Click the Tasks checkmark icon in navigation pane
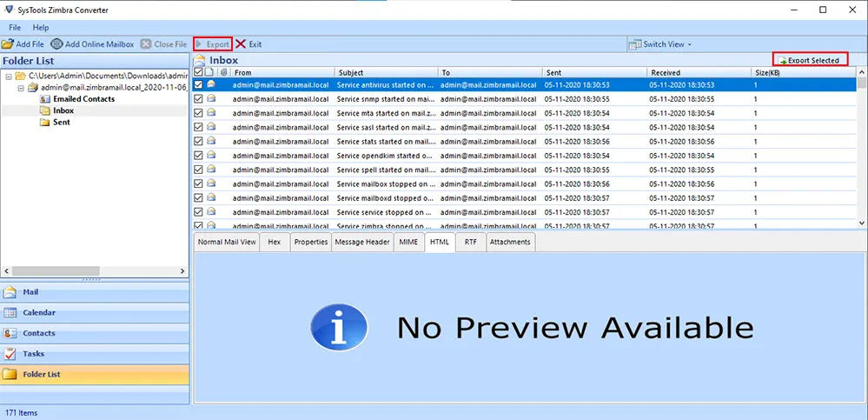Image resolution: width=868 pixels, height=420 pixels. click(x=10, y=354)
